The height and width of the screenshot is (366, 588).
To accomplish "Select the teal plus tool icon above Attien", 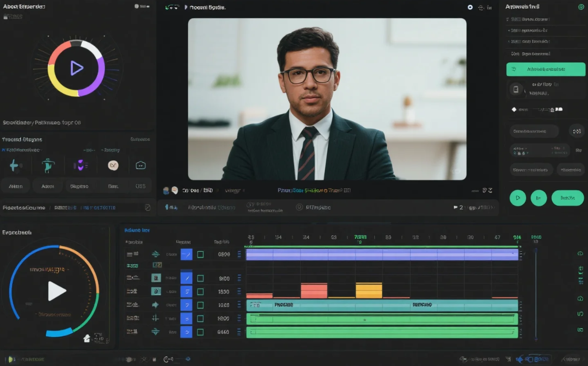I will (15, 166).
